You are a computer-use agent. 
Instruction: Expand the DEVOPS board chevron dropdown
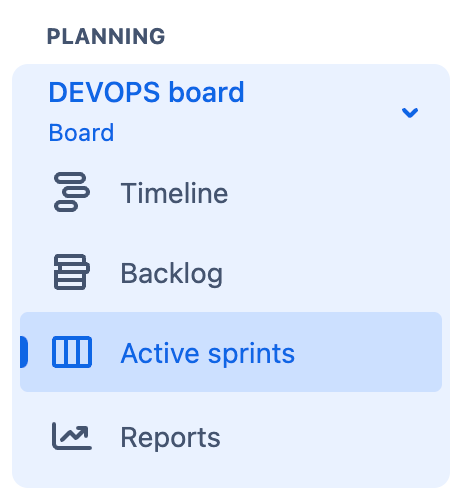410,113
